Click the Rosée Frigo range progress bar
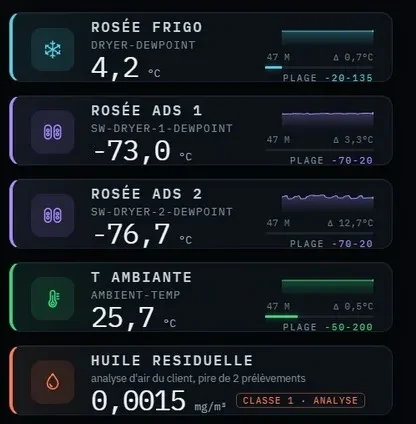Image resolution: width=416 pixels, height=424 pixels. pos(319,68)
